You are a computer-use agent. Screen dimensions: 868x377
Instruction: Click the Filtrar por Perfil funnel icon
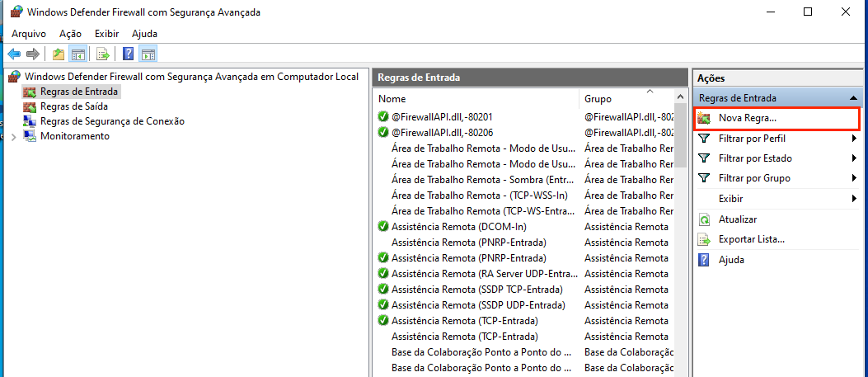tap(704, 139)
